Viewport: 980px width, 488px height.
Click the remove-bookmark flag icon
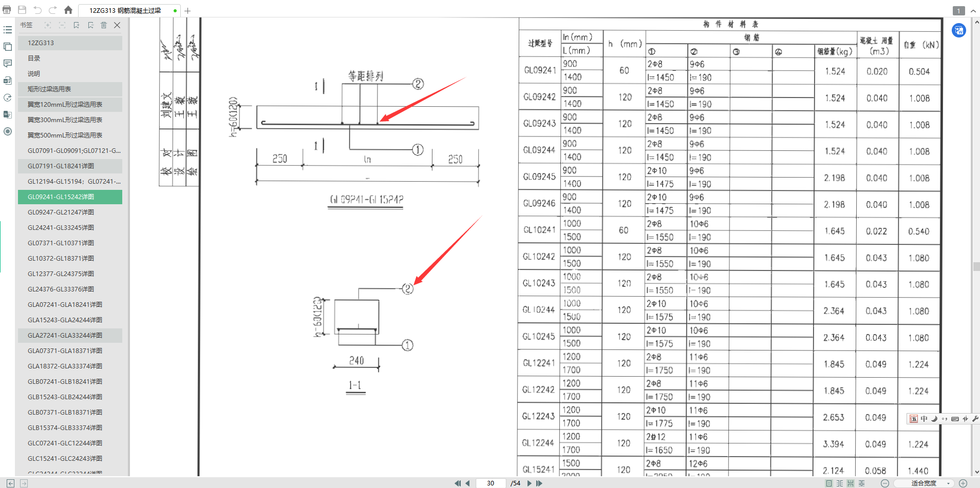[90, 25]
